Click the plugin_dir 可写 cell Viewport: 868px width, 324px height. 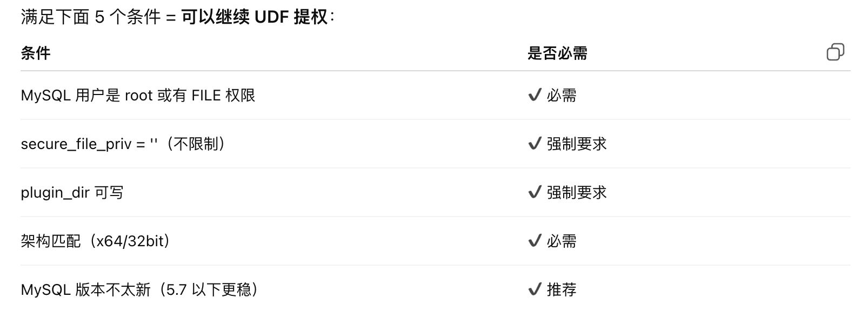72,193
